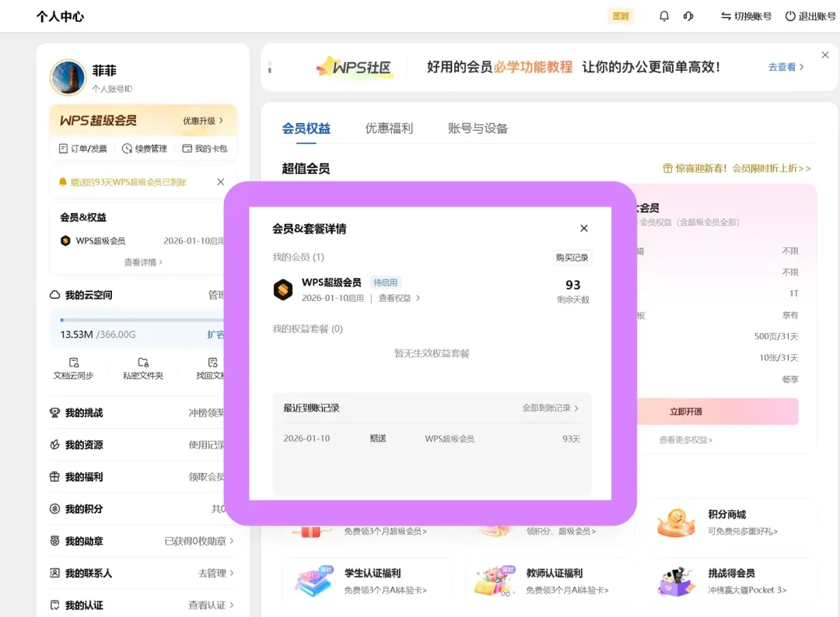Click 切换账号 to switch account
The image size is (840, 617).
point(746,16)
